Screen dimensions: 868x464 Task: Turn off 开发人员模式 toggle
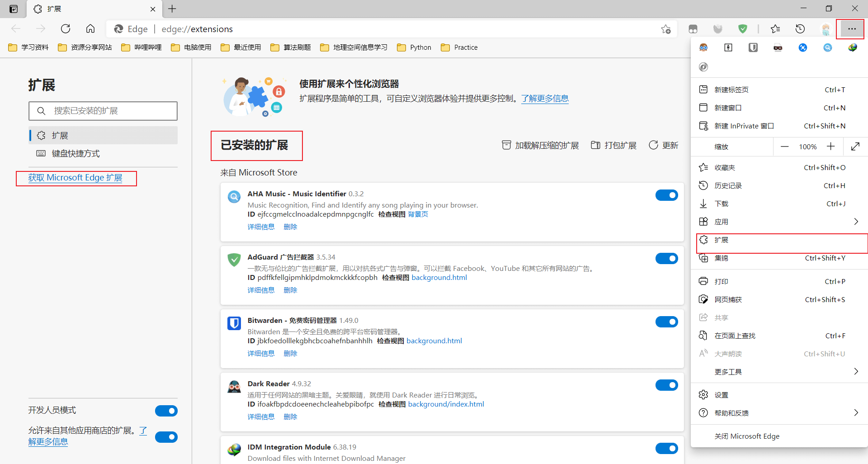coord(166,411)
